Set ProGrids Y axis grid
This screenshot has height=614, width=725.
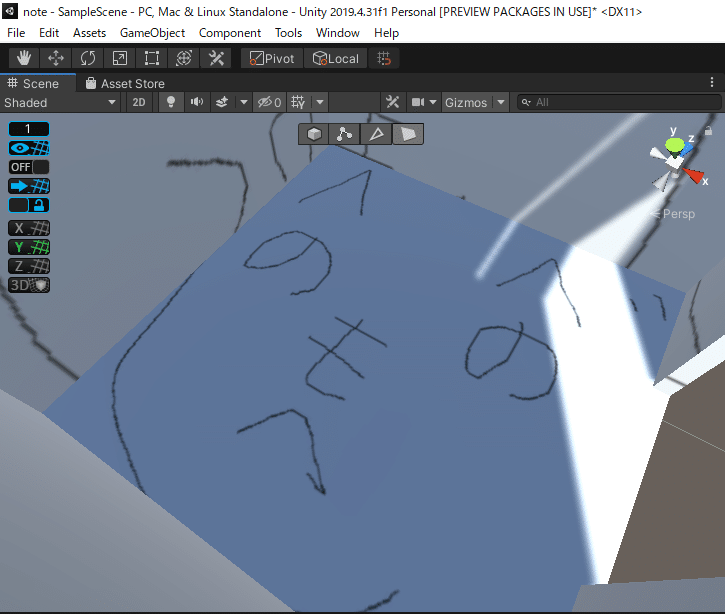(x=29, y=247)
